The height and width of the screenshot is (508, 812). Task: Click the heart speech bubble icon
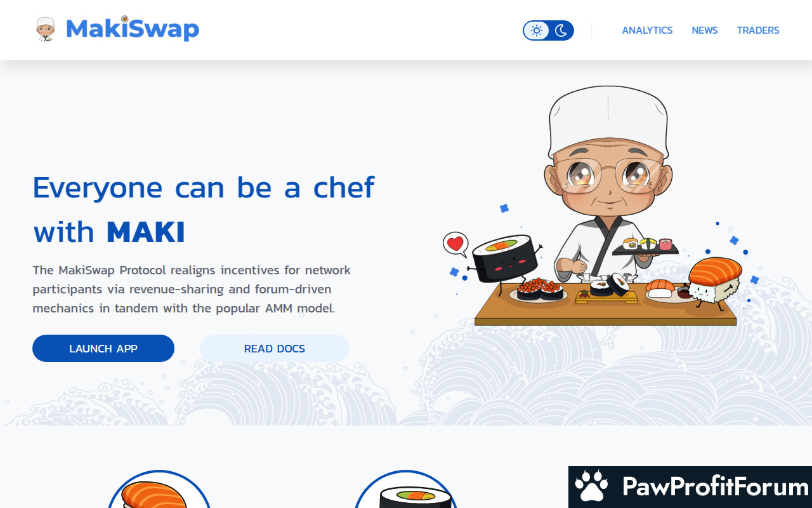pyautogui.click(x=455, y=244)
